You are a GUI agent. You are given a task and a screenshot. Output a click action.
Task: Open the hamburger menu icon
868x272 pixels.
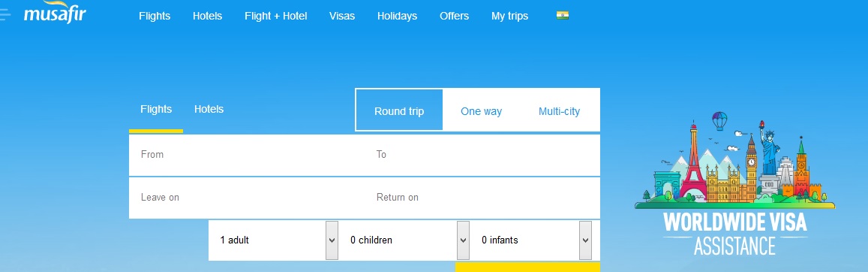coord(5,14)
